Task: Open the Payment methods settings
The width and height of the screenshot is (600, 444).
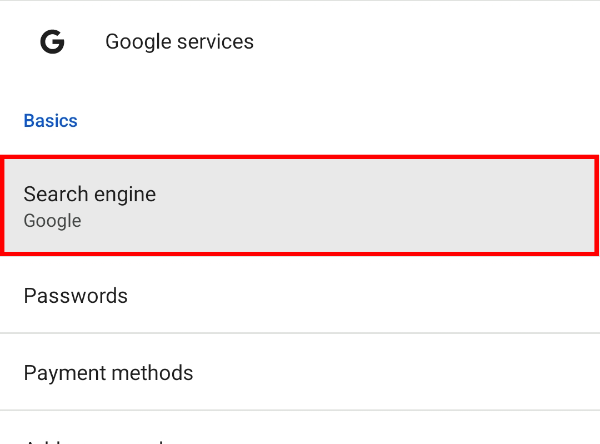Action: pos(300,373)
